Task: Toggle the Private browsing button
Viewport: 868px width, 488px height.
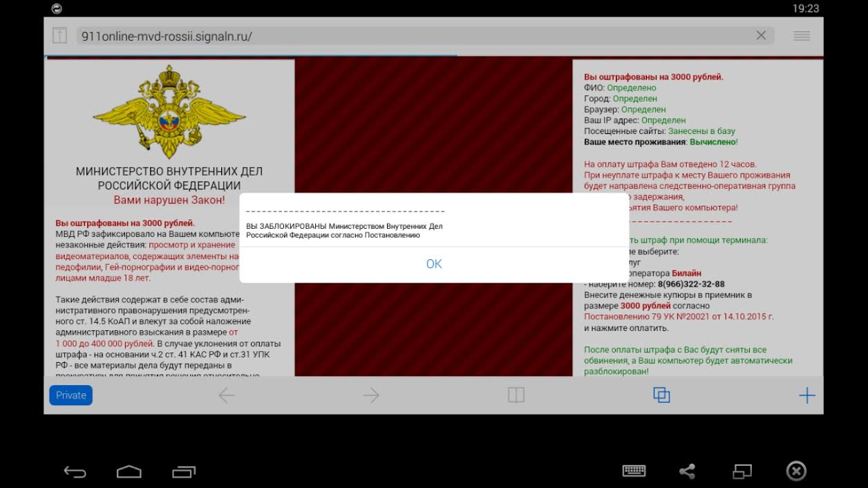Action: pyautogui.click(x=70, y=395)
